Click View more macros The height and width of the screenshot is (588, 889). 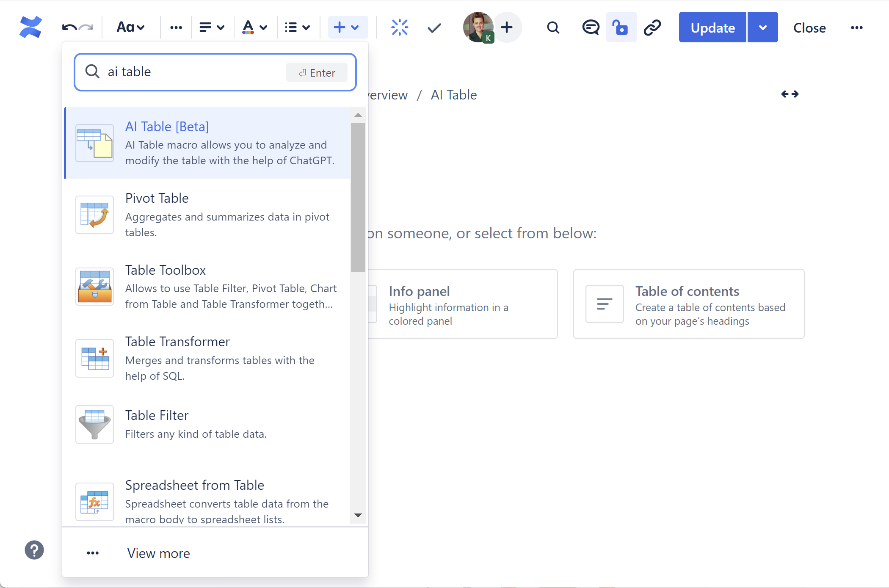pos(158,553)
